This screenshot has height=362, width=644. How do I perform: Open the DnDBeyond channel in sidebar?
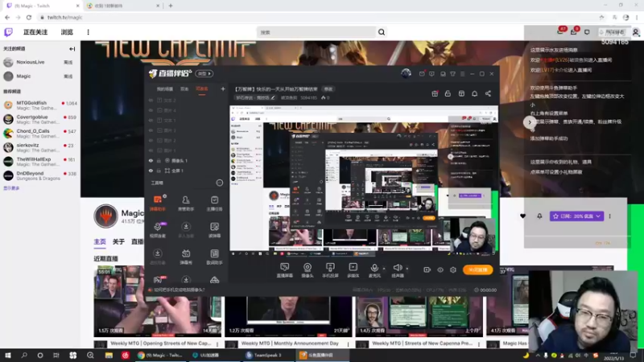coord(39,175)
